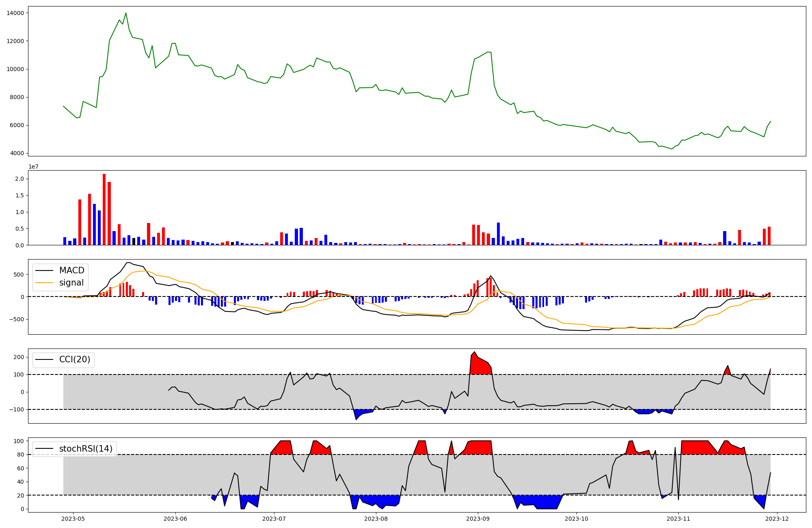Viewport: 812px width, 528px height.
Task: Click the 2023-10 x-axis date label
Action: [x=577, y=519]
